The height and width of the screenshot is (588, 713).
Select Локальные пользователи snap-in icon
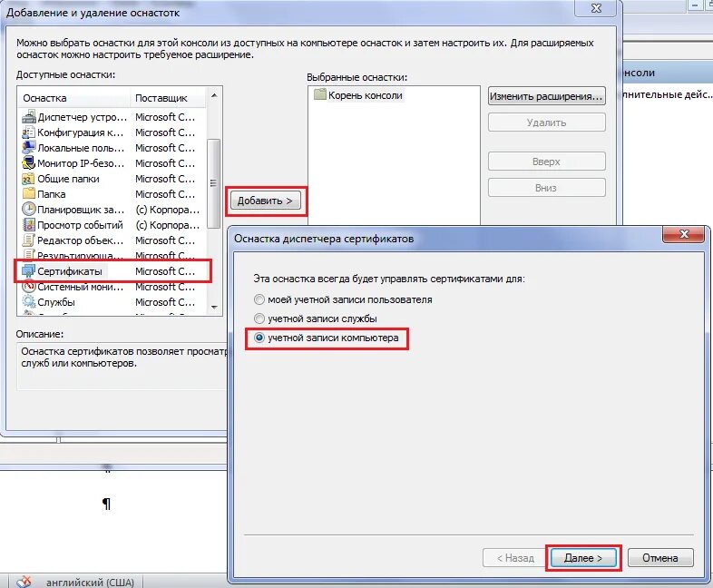click(29, 148)
